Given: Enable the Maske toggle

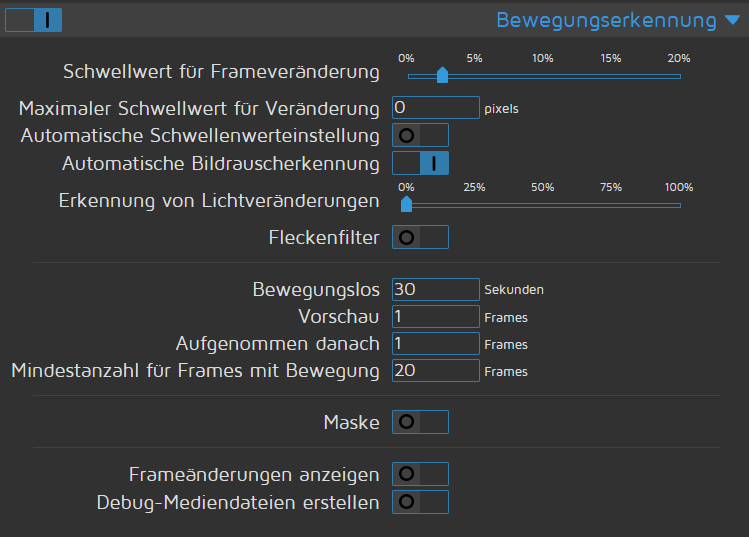Looking at the screenshot, I should click(x=420, y=422).
